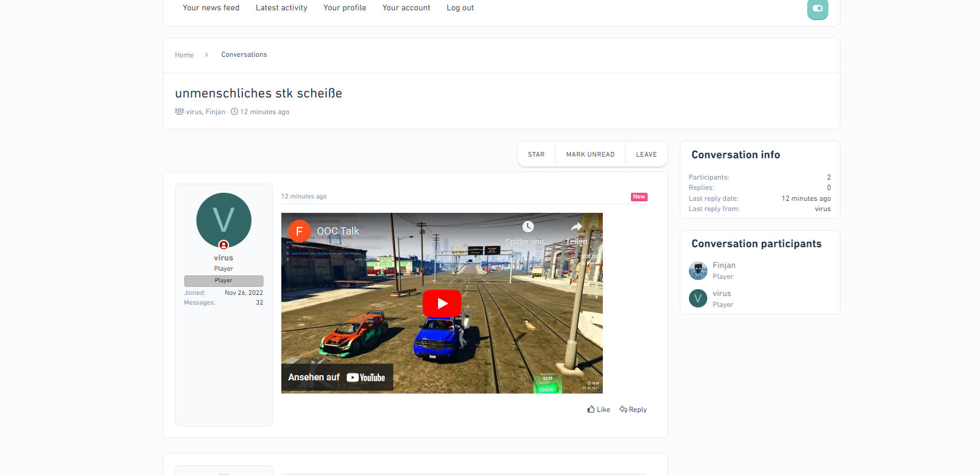Click the Share arrow icon on video
Viewport: 980px width, 475px height.
(576, 227)
